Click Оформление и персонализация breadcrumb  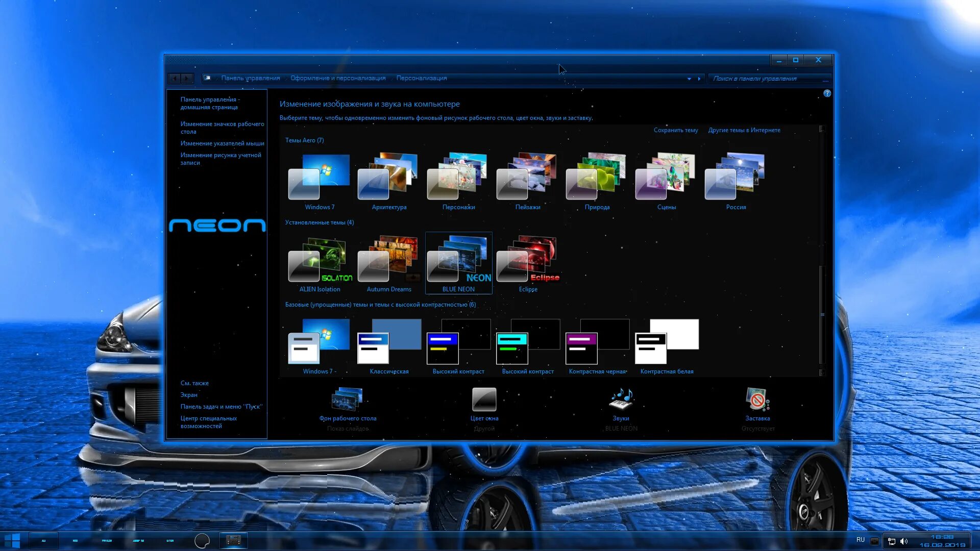[338, 78]
